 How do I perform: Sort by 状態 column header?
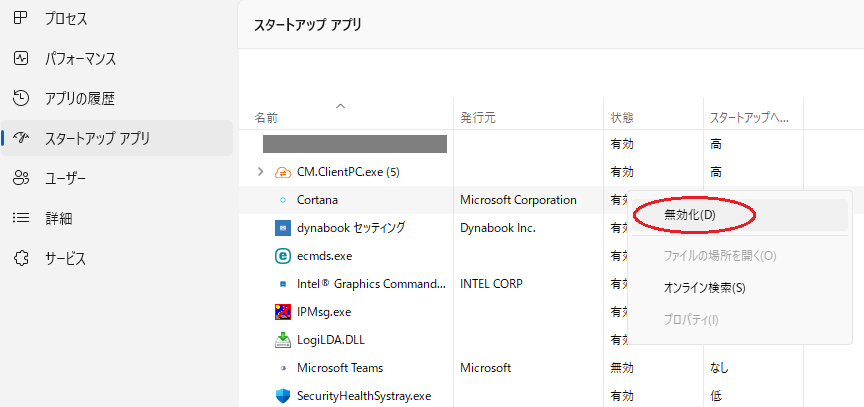[x=622, y=118]
